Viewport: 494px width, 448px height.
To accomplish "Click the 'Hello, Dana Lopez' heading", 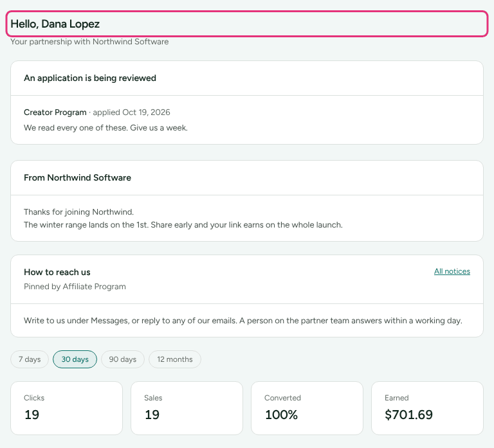I will 55,24.
